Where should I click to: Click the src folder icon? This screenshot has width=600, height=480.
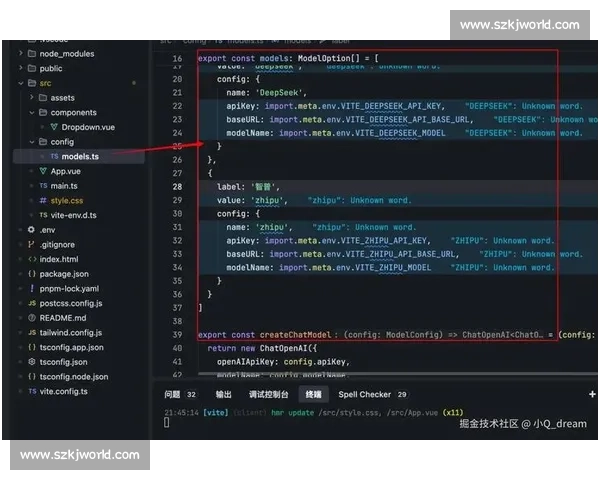pyautogui.click(x=32, y=83)
